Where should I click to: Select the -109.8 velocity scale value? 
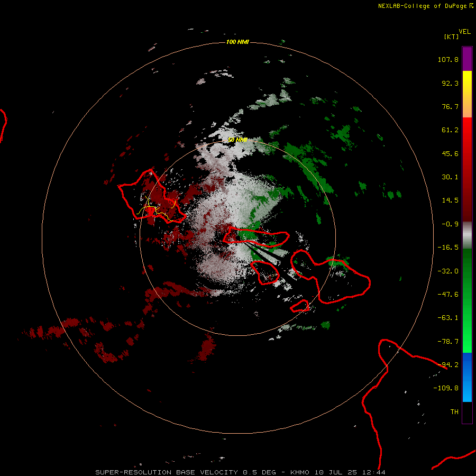446,388
